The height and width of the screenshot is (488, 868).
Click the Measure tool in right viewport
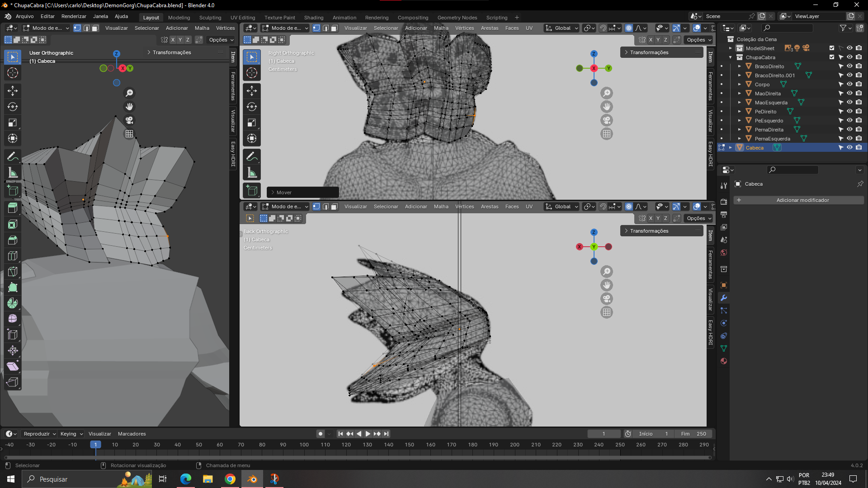(252, 173)
